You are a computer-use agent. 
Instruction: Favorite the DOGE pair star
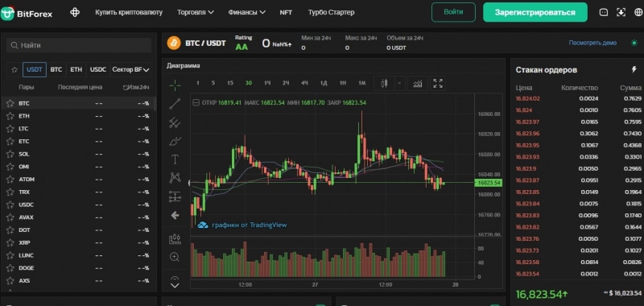pyautogui.click(x=10, y=268)
